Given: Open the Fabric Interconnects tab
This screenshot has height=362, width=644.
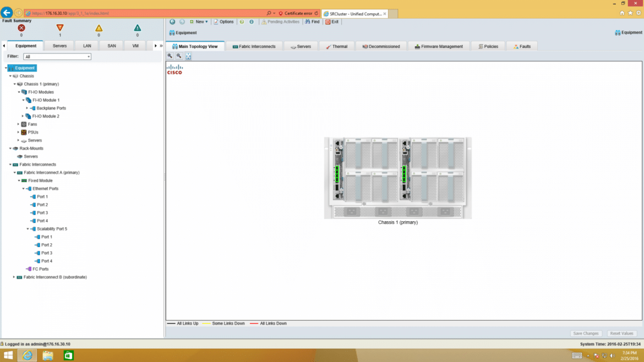Looking at the screenshot, I should tap(254, 46).
